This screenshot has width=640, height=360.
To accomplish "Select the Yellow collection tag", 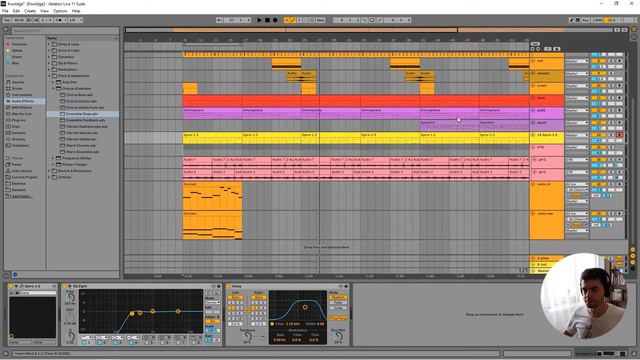I will pos(17,51).
